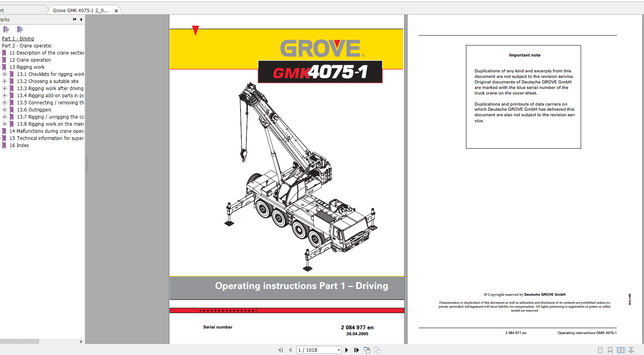The height and width of the screenshot is (355, 644).
Task: Click bookmark icon next to 16 Index
Action: tap(4, 145)
